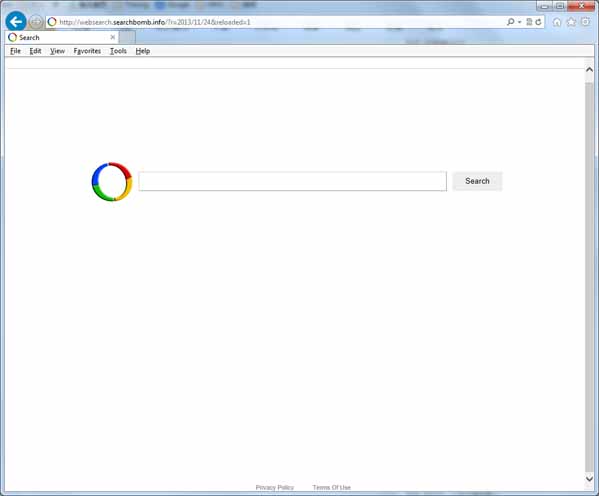The image size is (599, 496).
Task: Close the Search tab
Action: 112,37
